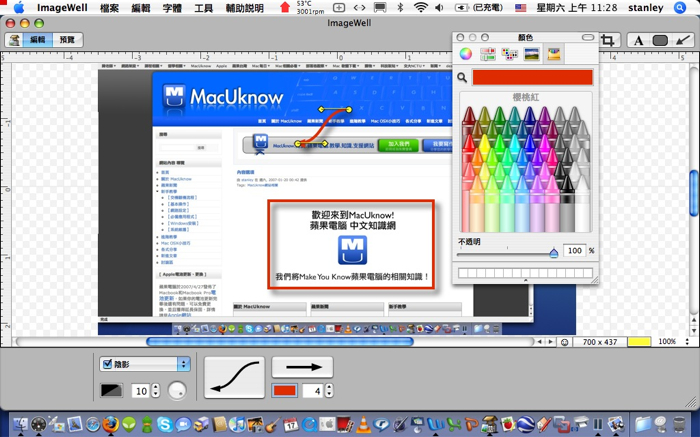Open the 檔案 menu
The image size is (700, 437).
109,8
